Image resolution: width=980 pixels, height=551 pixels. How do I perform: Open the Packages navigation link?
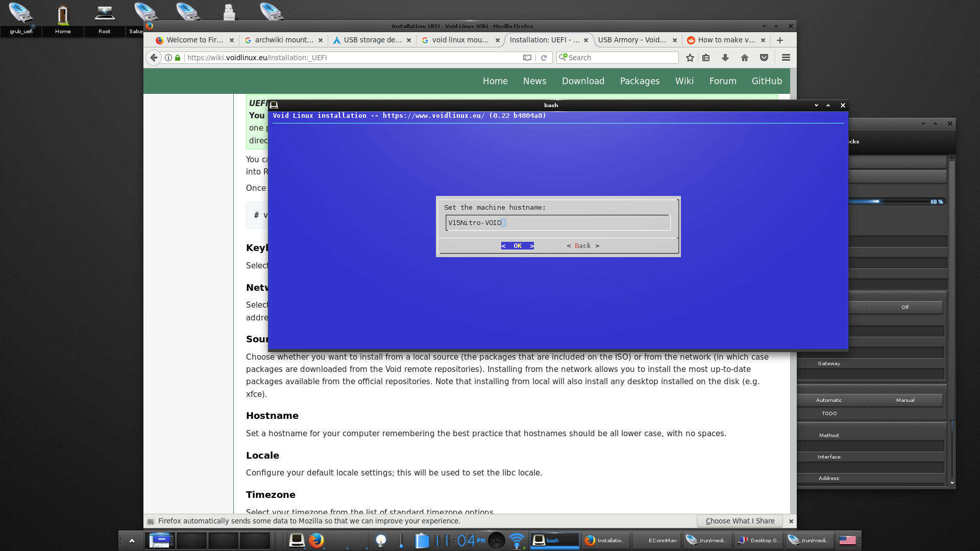click(640, 81)
